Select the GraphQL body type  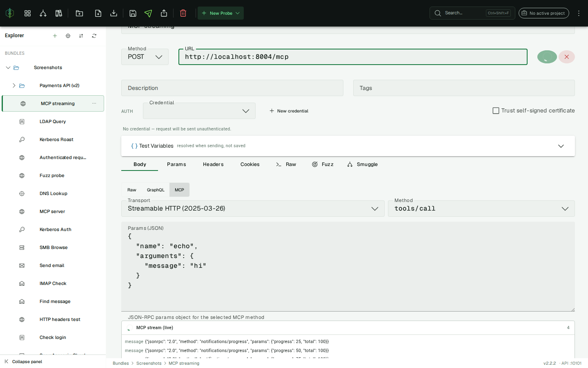(x=156, y=190)
